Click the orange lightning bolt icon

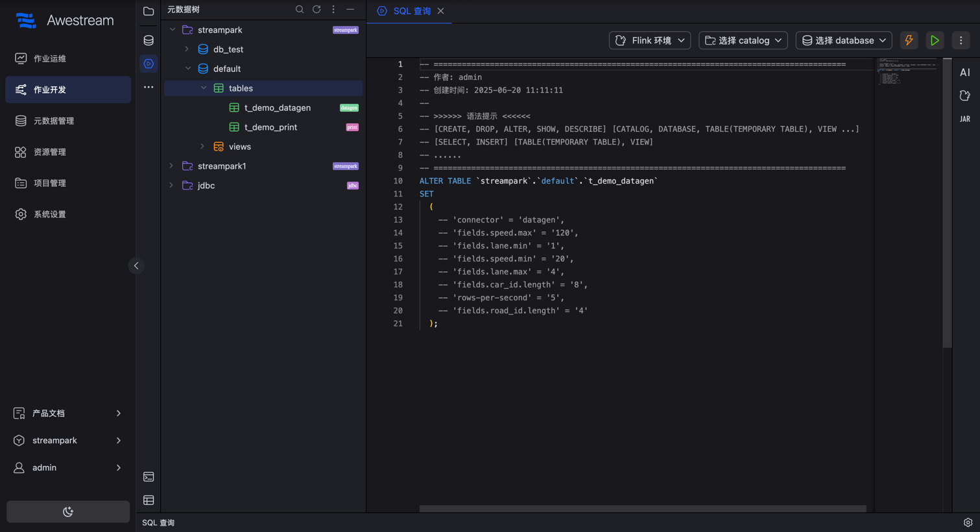pyautogui.click(x=909, y=40)
